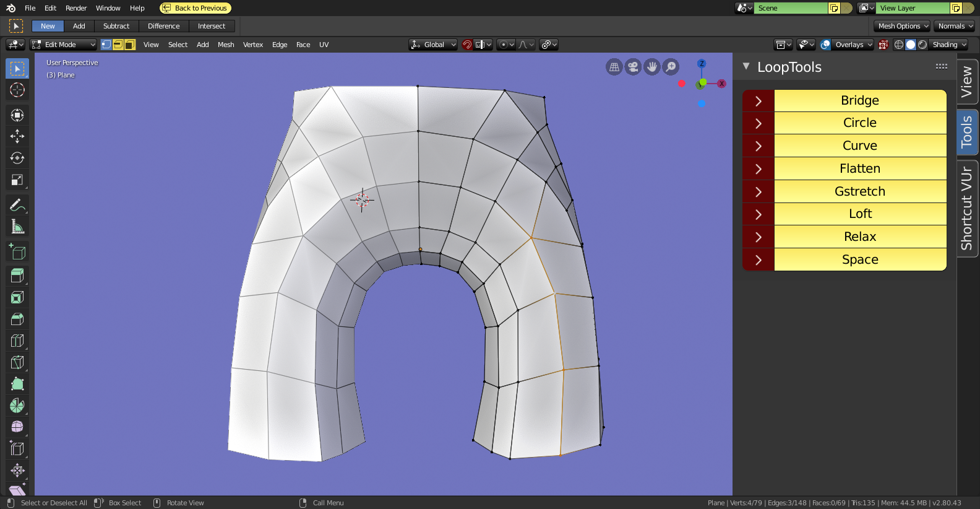Select the Smooth vertices tool
The height and width of the screenshot is (509, 980).
(x=17, y=427)
